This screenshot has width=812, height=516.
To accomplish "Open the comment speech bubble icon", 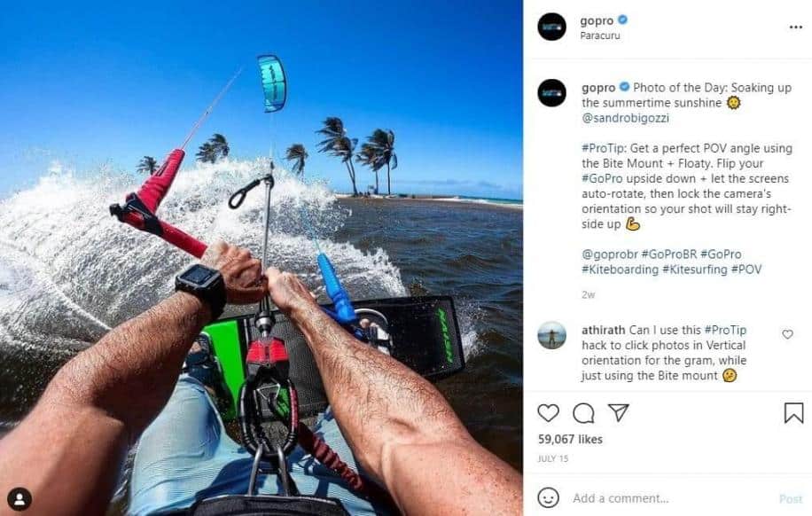I will point(583,413).
